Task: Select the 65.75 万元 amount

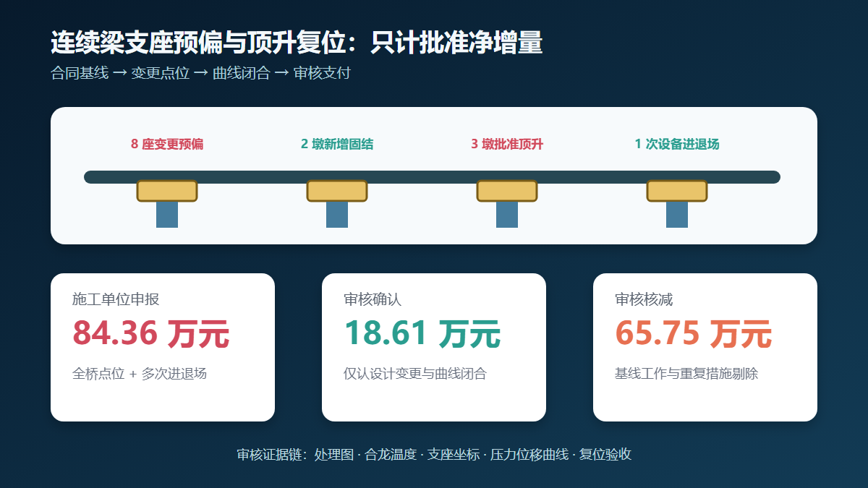Action: [694, 333]
